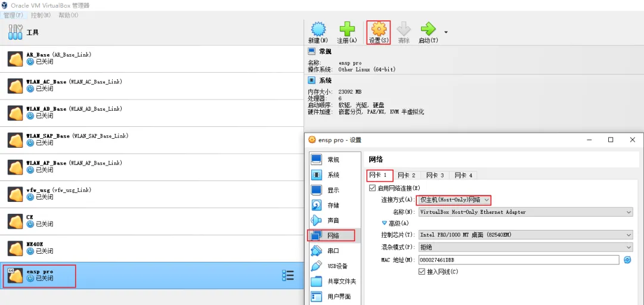Open the 控制(M) menu
The width and height of the screenshot is (644, 305).
pos(41,15)
